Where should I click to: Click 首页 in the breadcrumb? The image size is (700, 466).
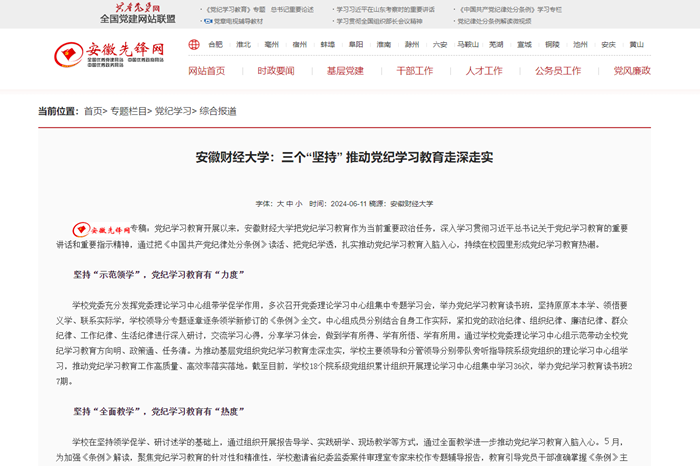(x=93, y=111)
